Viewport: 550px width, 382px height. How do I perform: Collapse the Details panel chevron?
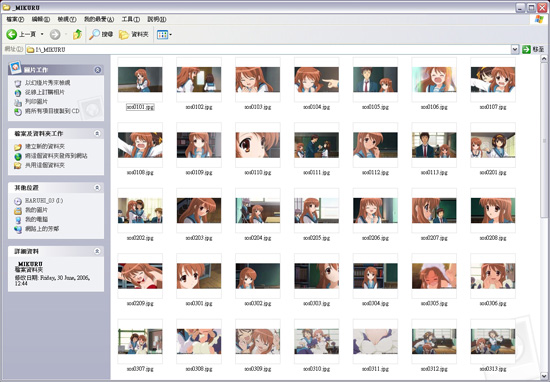(x=98, y=251)
